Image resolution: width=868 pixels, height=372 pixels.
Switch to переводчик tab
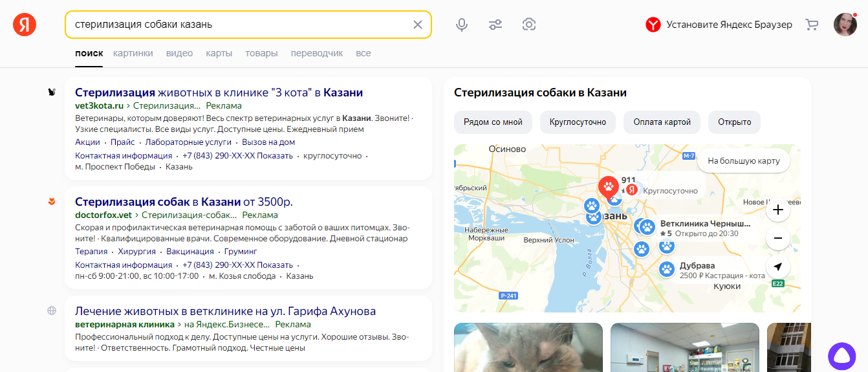click(x=317, y=53)
